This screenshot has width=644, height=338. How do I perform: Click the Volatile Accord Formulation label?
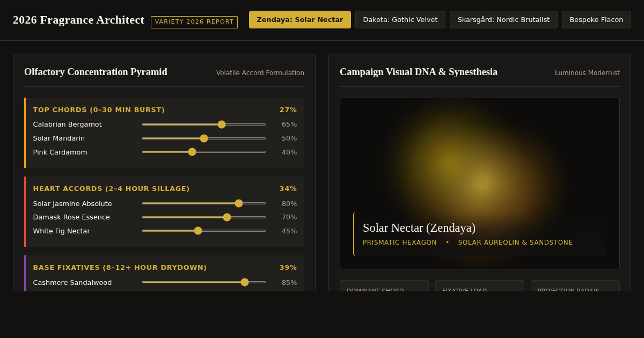[x=260, y=73]
